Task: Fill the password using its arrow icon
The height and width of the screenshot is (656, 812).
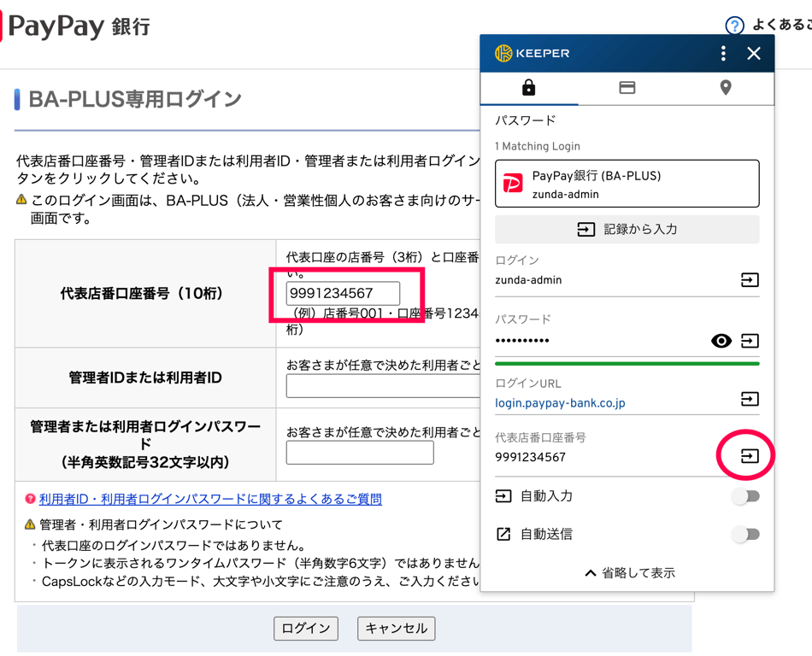Action: pyautogui.click(x=750, y=341)
